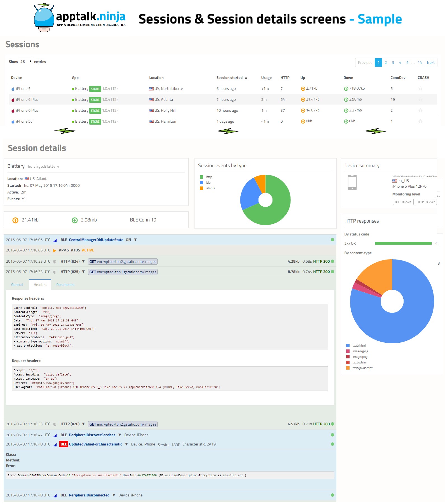This screenshot has height=504, width=445.
Task: Open GET encrypted-tbn1.gstatic.com/images request link
Action: (123, 272)
